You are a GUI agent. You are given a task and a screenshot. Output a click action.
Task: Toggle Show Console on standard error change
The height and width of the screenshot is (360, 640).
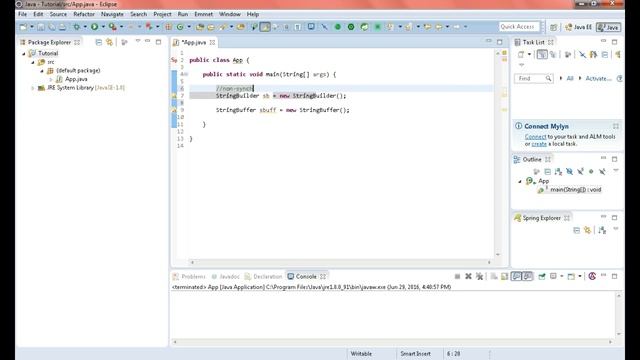527,276
